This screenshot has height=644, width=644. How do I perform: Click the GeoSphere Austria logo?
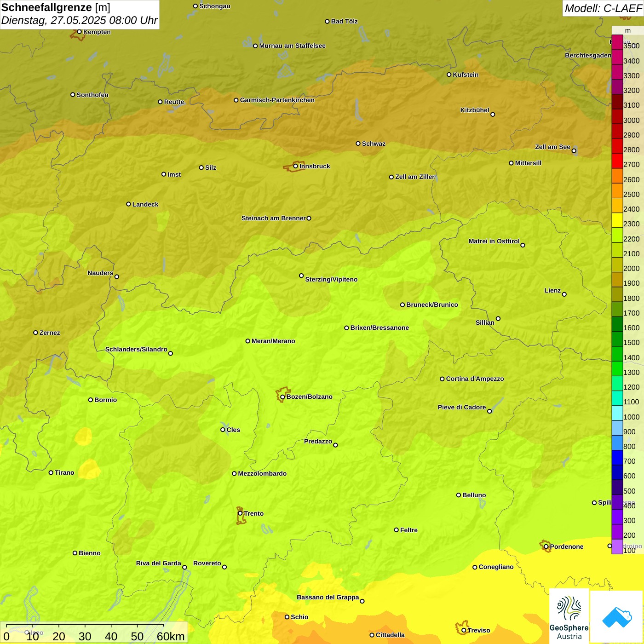569,616
